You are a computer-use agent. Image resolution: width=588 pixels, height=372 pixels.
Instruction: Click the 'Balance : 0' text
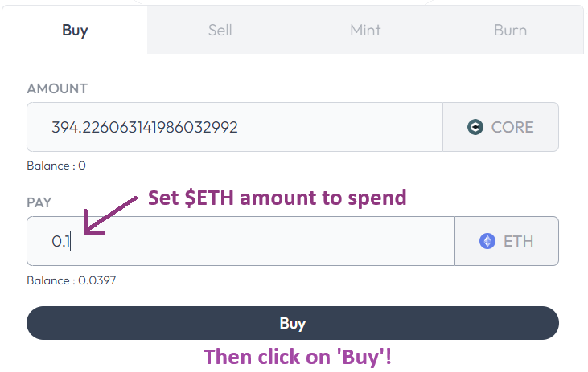(56, 166)
